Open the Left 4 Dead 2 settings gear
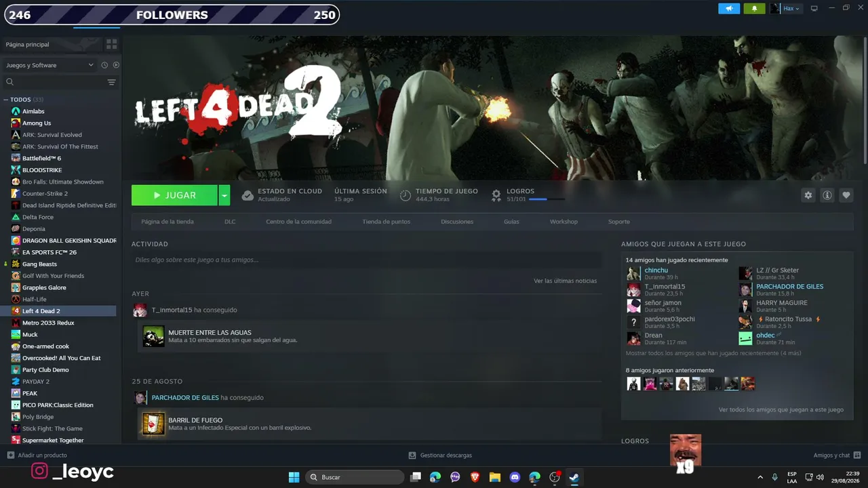The height and width of the screenshot is (488, 868). coord(808,195)
